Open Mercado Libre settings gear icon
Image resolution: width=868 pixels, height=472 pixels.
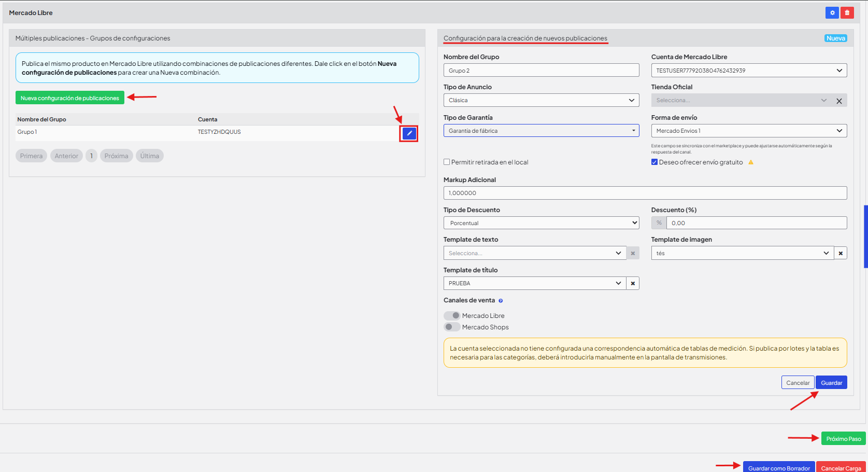click(832, 12)
